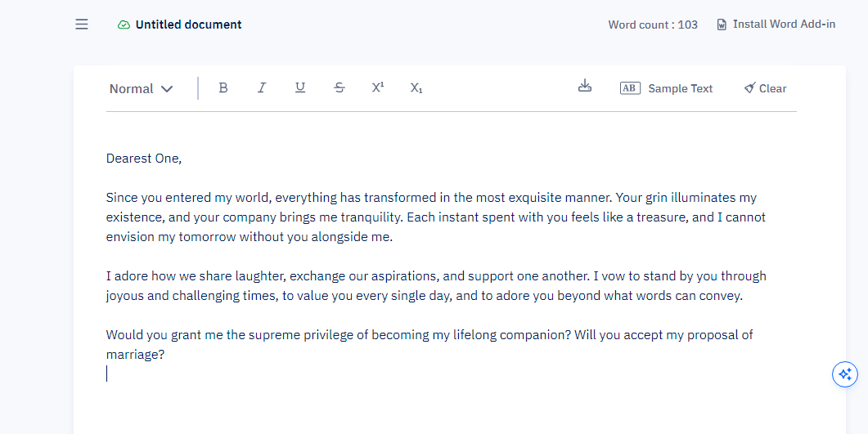The image size is (868, 434).
Task: Click the Word Add-in document icon
Action: coord(722,25)
